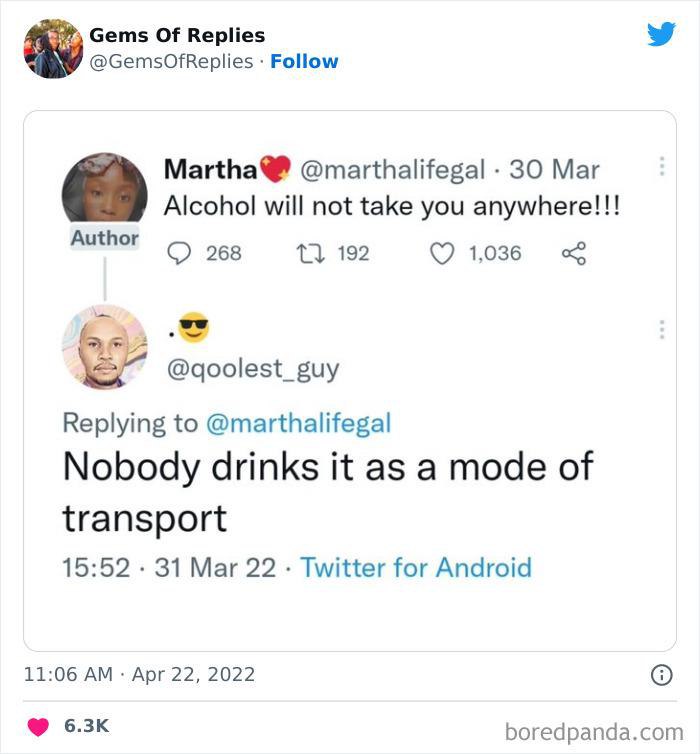Open three-dot menu on Martha's tweet
The height and width of the screenshot is (754, 700).
pos(661,168)
